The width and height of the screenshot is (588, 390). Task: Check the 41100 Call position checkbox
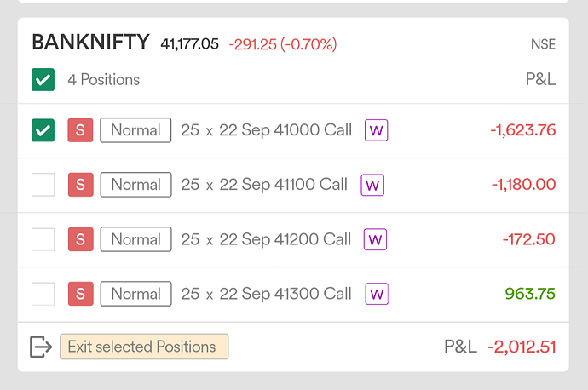coord(43,185)
